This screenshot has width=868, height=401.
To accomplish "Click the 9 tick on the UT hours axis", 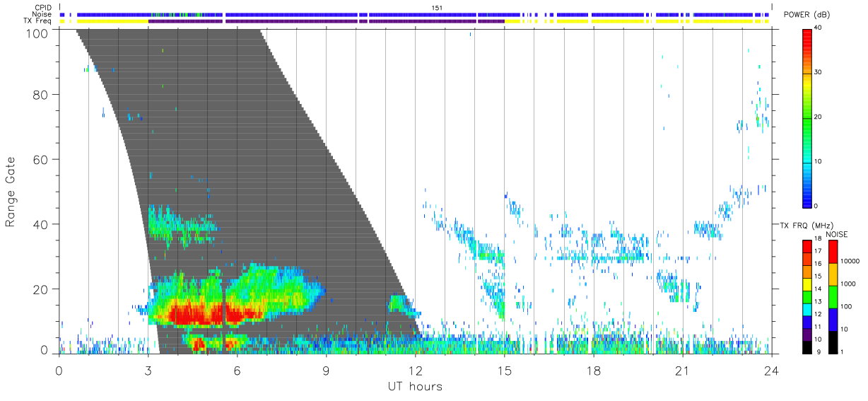I will (x=327, y=370).
